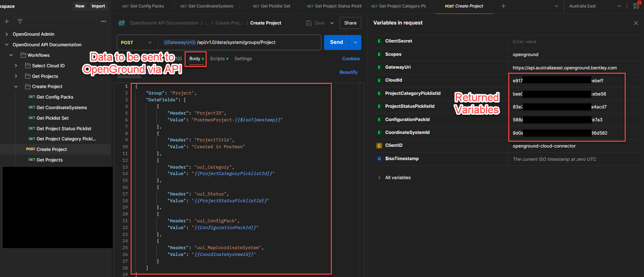Open GET Get Project Status Picklist in sidebar
Screen dimensions: 644x277
coord(60,129)
